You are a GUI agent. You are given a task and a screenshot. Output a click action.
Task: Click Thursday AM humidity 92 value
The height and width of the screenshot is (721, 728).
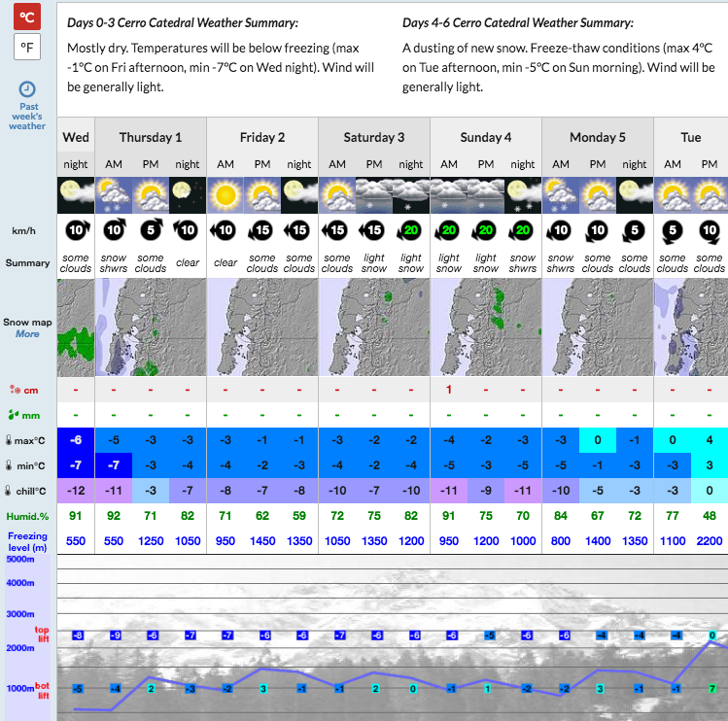click(114, 516)
